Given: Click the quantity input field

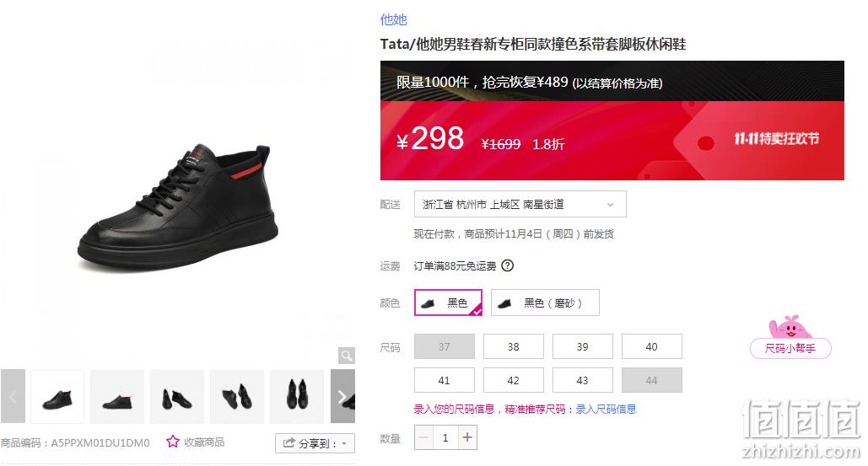Looking at the screenshot, I should (x=445, y=438).
